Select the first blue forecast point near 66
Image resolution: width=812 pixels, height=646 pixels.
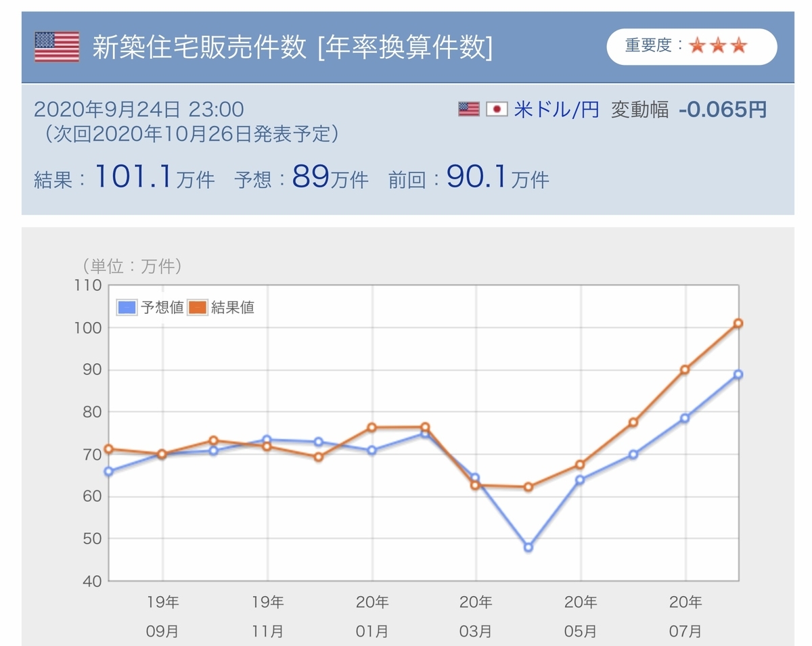tap(109, 471)
